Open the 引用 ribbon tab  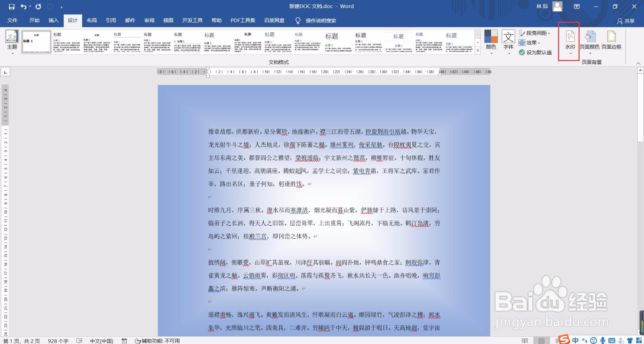coord(111,21)
